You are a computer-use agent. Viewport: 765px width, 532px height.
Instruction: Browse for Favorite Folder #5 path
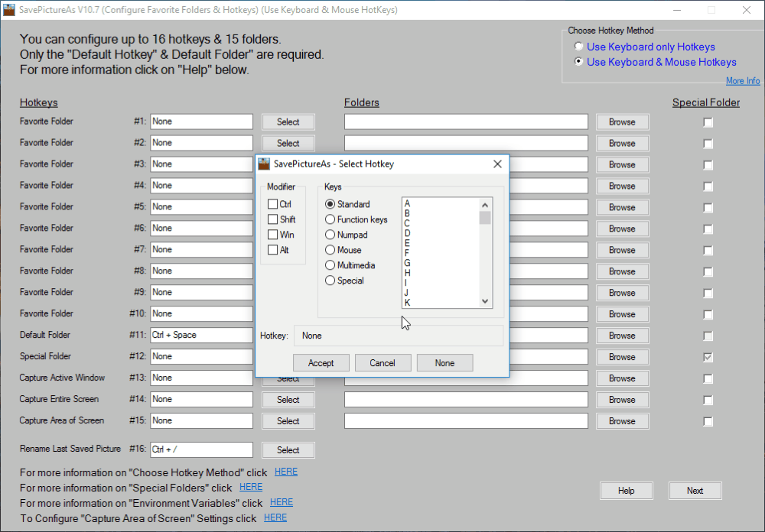(622, 207)
